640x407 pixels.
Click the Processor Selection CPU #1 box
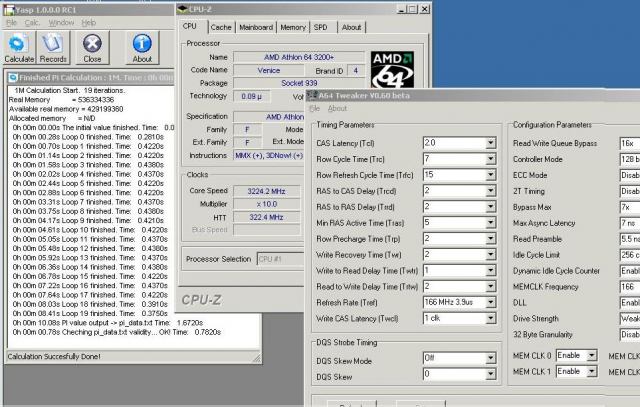281,259
